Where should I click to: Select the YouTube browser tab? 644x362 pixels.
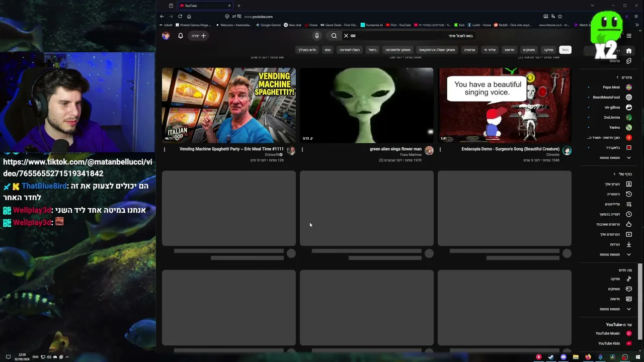click(x=205, y=6)
